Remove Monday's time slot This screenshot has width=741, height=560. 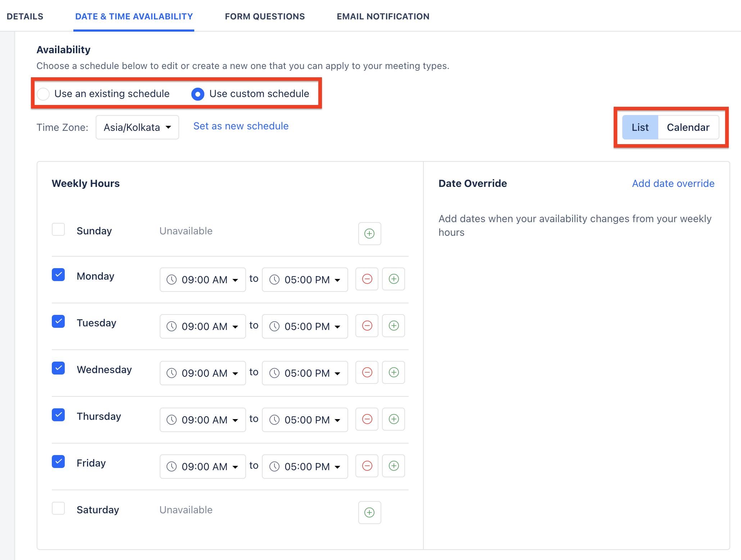point(367,279)
